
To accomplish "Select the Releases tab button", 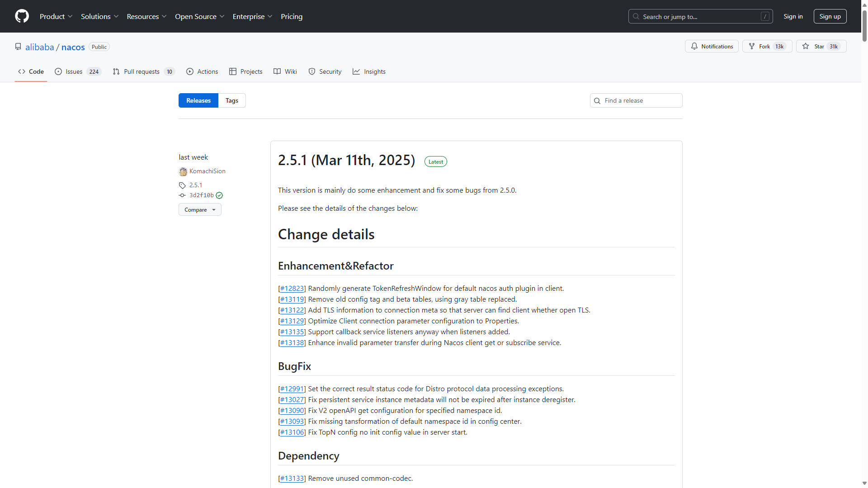I will [x=198, y=100].
